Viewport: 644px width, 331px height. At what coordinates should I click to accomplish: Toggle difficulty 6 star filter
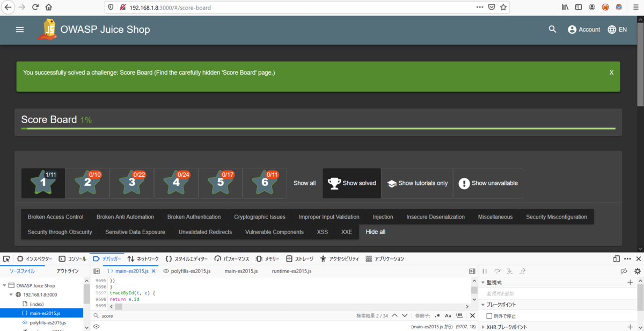tap(265, 183)
